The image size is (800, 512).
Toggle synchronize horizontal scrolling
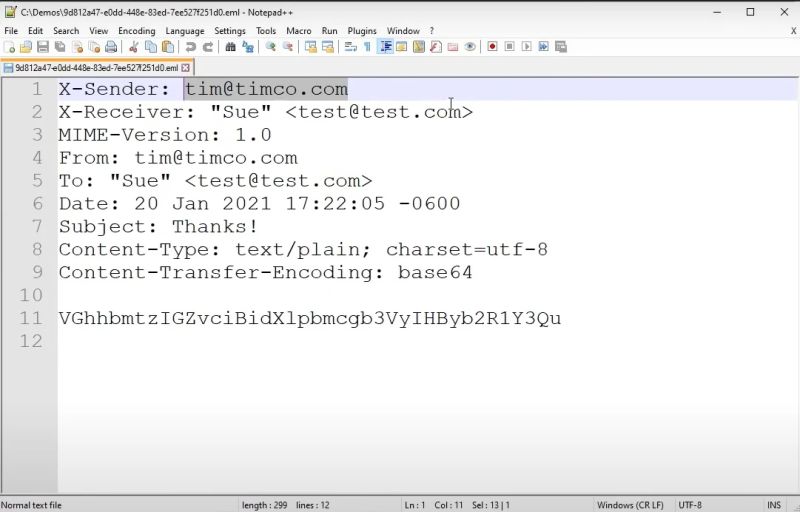[x=328, y=47]
